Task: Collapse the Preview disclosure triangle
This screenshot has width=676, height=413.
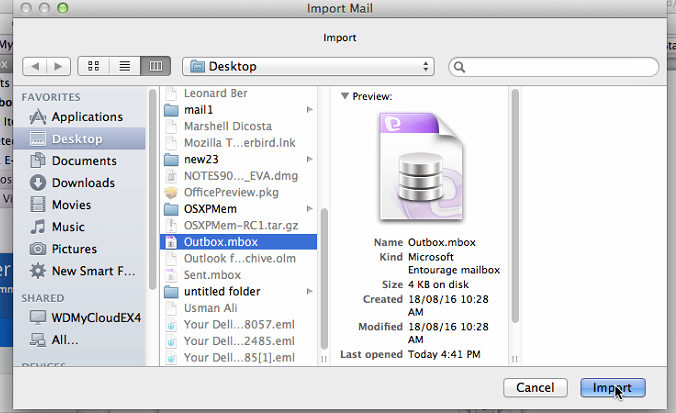Action: pos(346,97)
